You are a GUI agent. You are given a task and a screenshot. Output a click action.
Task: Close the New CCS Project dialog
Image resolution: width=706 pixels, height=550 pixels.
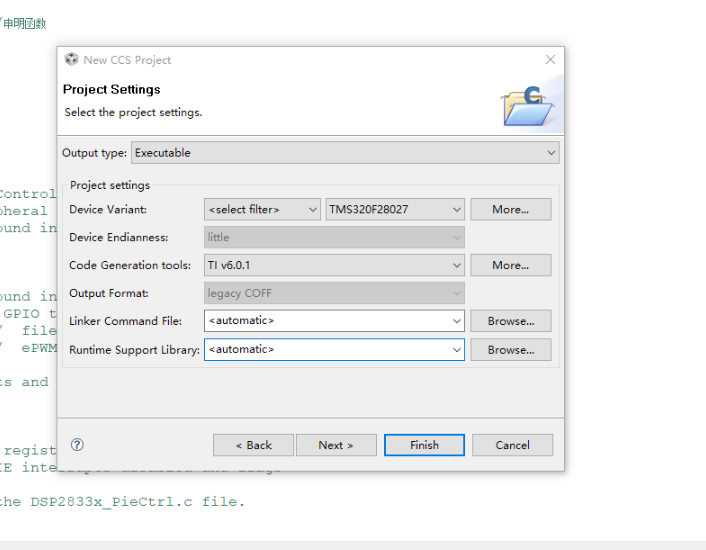(x=550, y=60)
